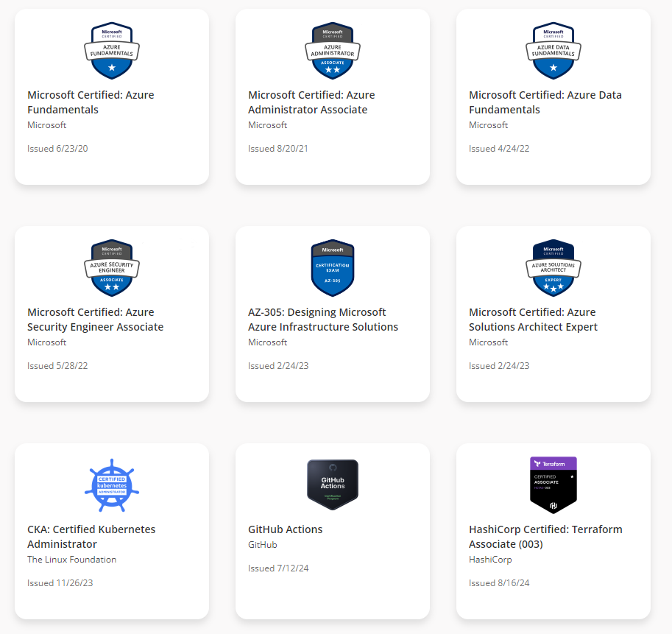The image size is (672, 634).
Task: Open the 'GitHub Actions' card title
Action: [286, 529]
